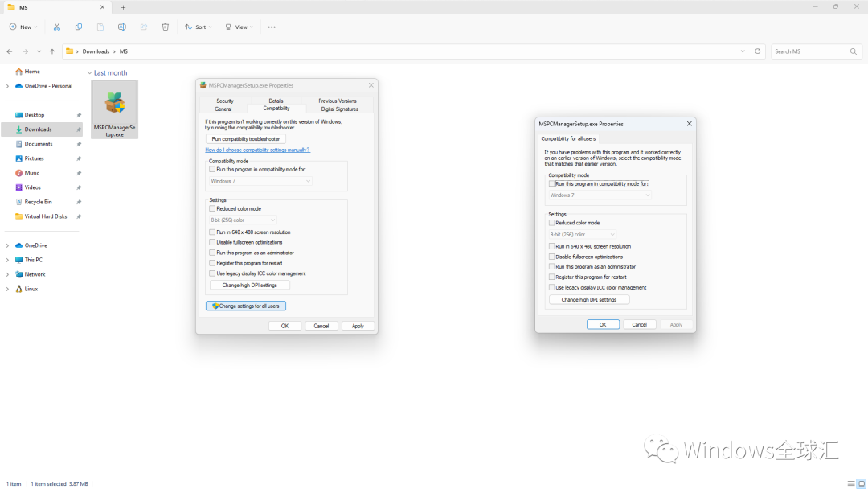Select the MSPCManagerSetup.exe file icon
The image size is (868, 489).
pyautogui.click(x=115, y=109)
